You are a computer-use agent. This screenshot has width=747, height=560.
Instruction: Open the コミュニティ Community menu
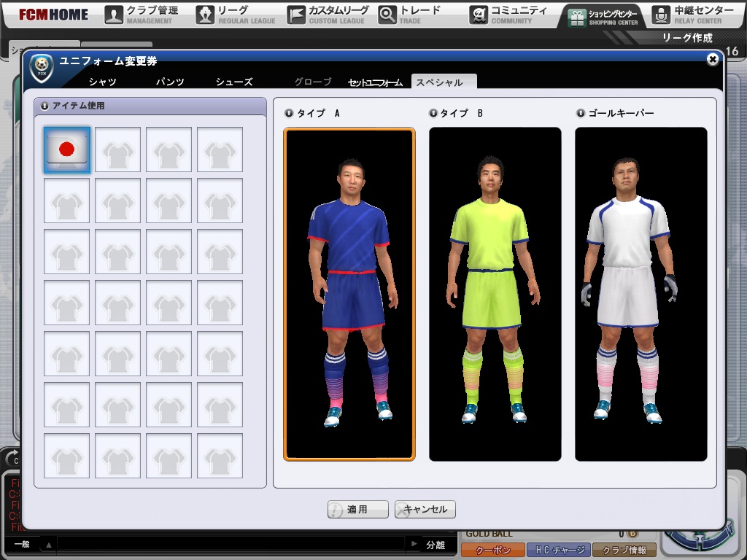pyautogui.click(x=508, y=15)
